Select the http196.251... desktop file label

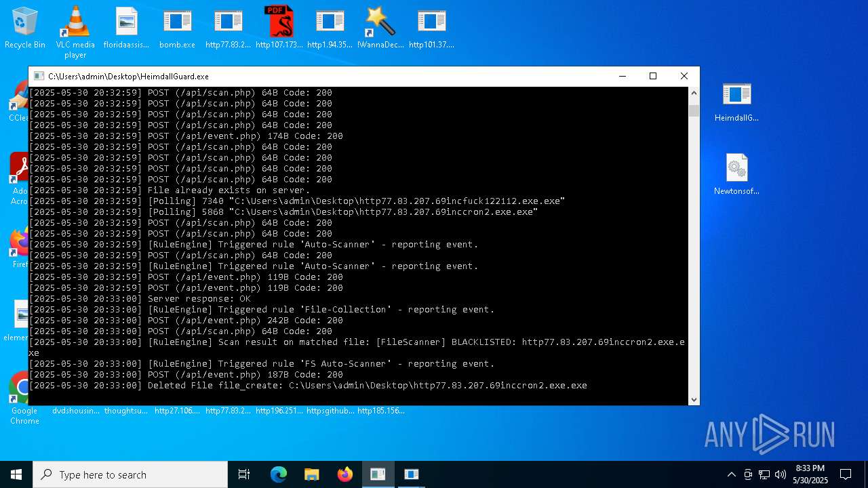[x=279, y=411]
